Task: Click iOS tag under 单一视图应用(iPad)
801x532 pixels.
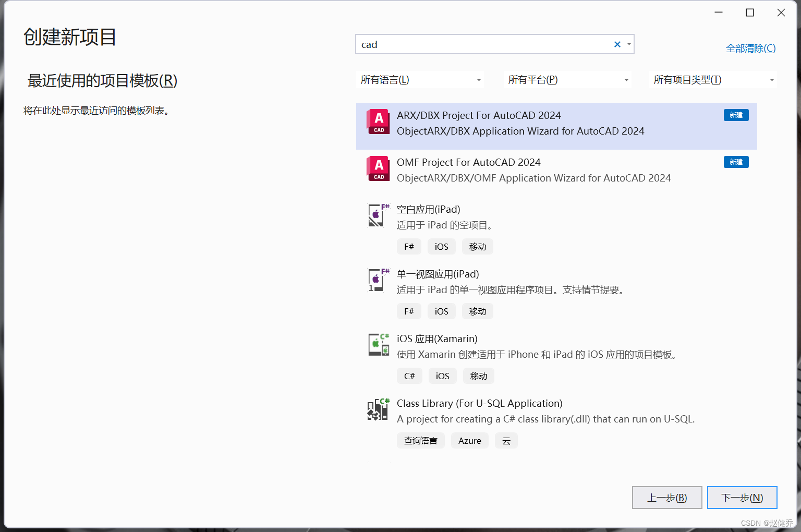Action: (442, 311)
